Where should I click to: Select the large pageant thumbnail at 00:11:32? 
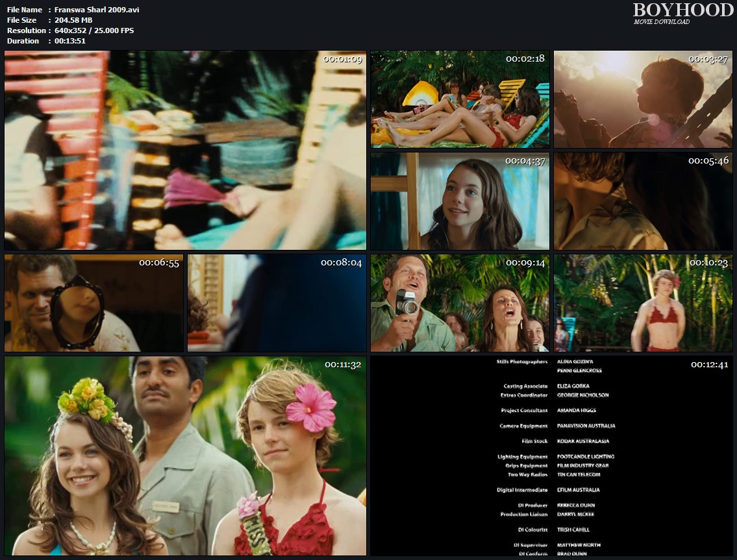click(x=185, y=456)
